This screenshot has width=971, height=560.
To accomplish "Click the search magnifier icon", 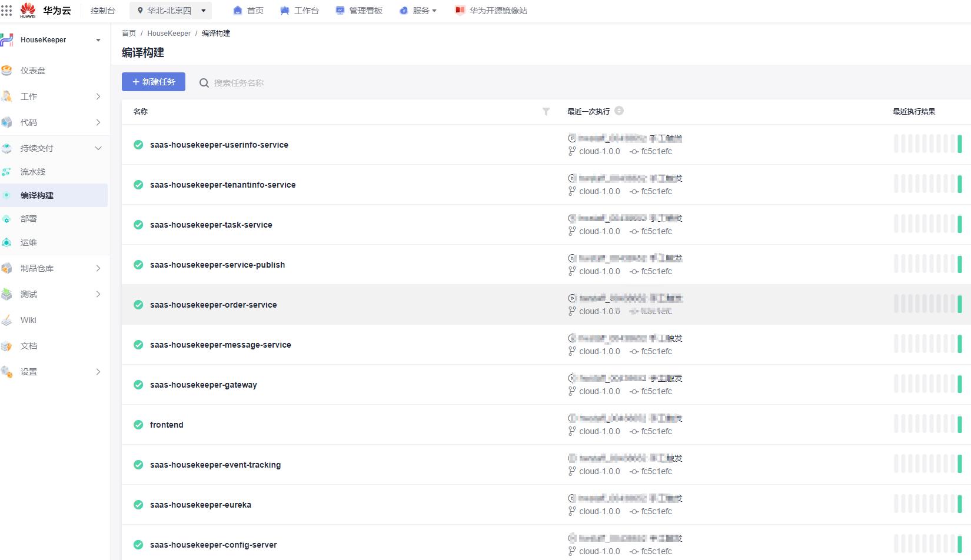I will pos(204,83).
